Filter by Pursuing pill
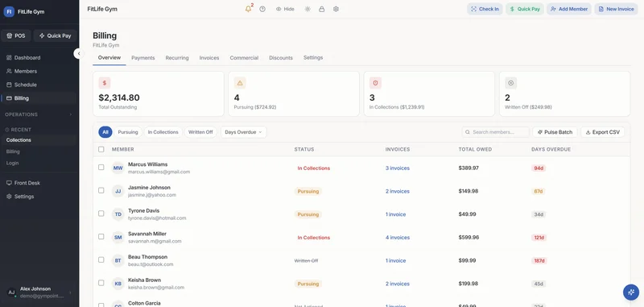 coord(128,132)
